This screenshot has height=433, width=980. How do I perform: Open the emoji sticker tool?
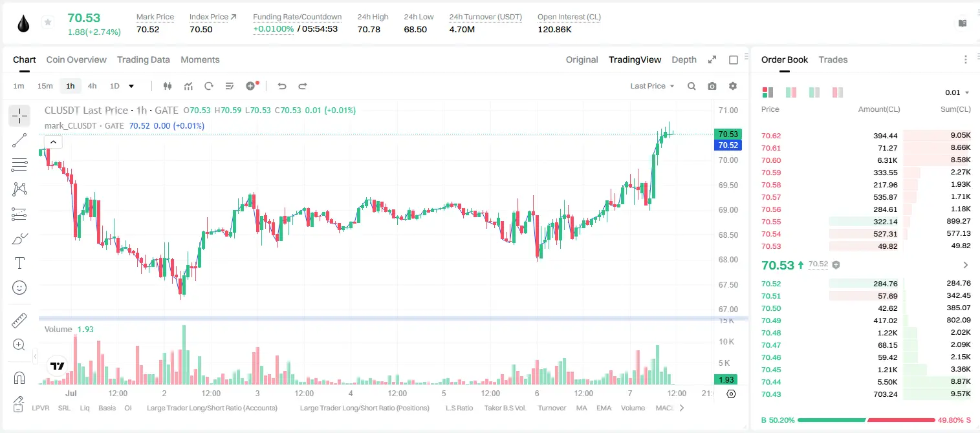[19, 288]
